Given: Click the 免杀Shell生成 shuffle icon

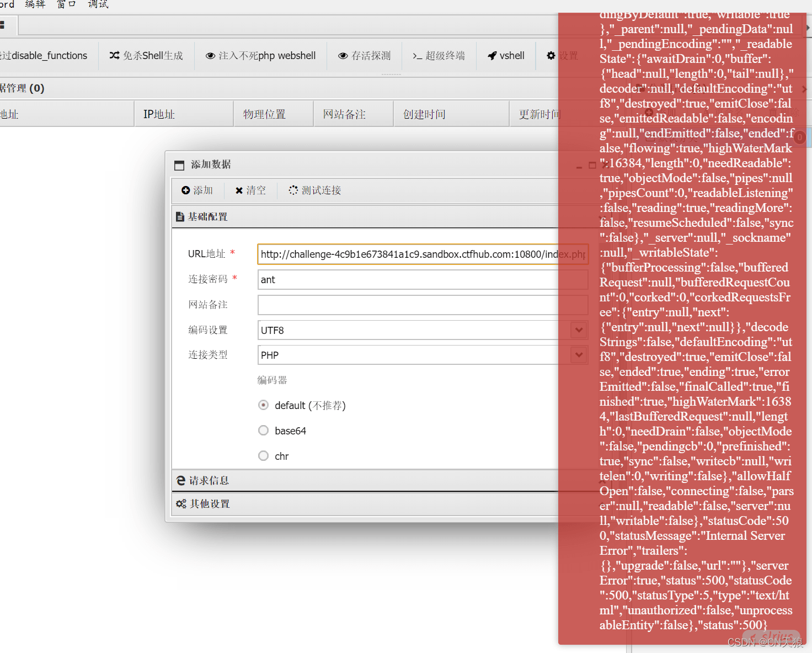Looking at the screenshot, I should point(114,56).
